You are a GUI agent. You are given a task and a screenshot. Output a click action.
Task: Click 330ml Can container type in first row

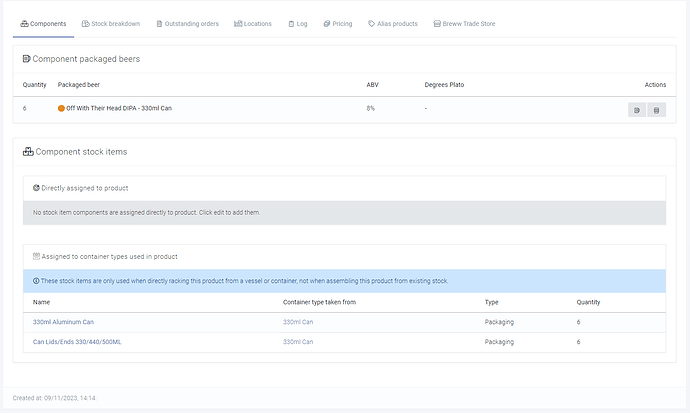[x=298, y=322]
